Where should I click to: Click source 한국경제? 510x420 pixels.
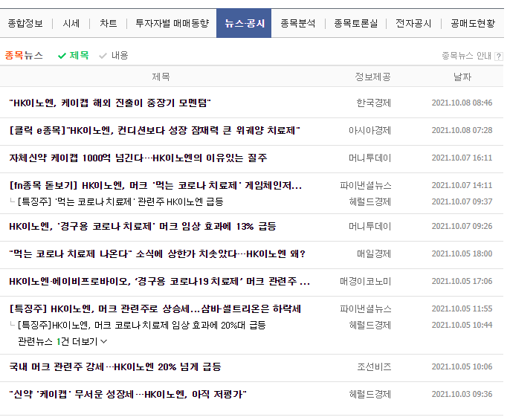(374, 103)
